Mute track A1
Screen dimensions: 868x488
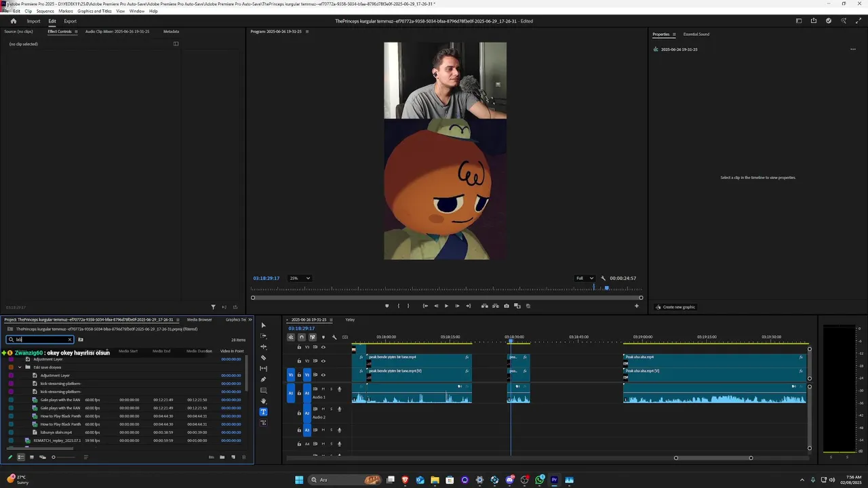pyautogui.click(x=323, y=389)
